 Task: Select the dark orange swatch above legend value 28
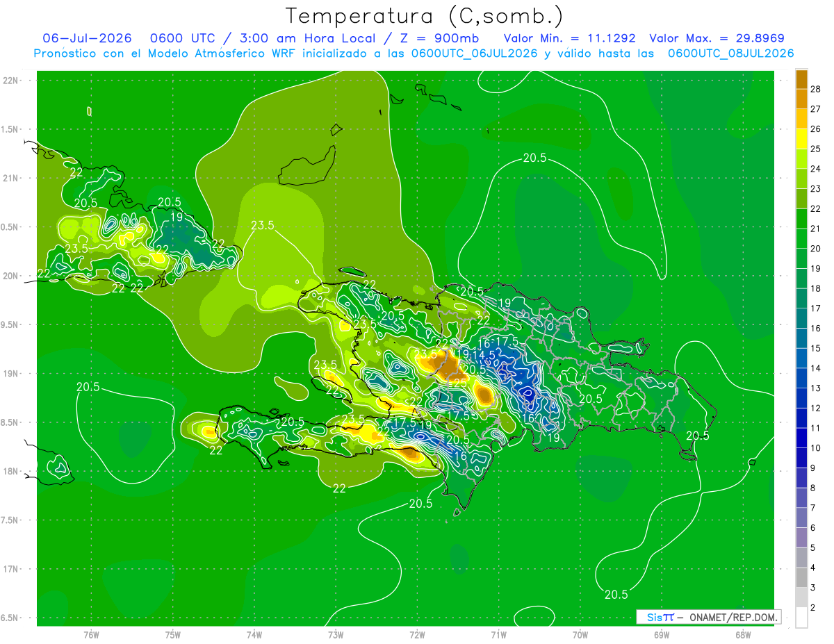(801, 79)
